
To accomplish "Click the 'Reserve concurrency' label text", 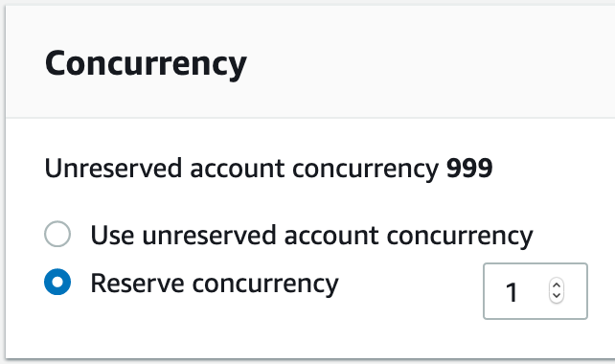I will point(215,284).
